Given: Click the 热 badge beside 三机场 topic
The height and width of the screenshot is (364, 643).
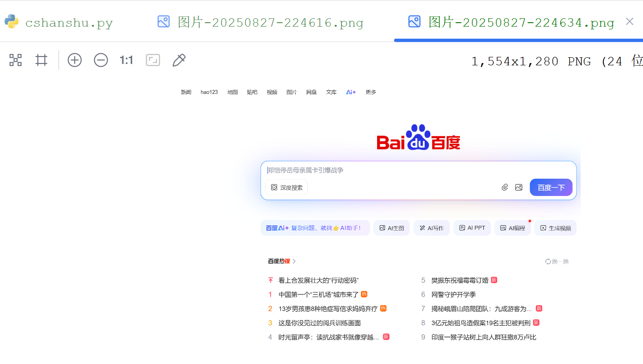Looking at the screenshot, I should tap(364, 294).
